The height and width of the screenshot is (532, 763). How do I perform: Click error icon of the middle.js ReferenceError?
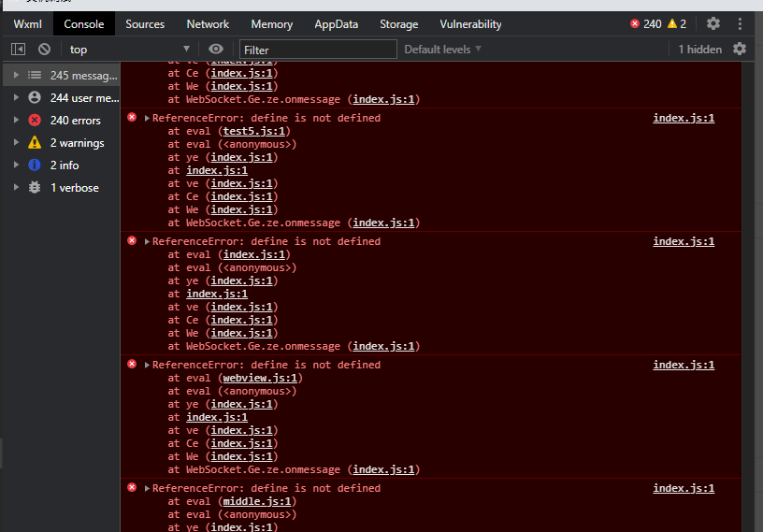(132, 488)
